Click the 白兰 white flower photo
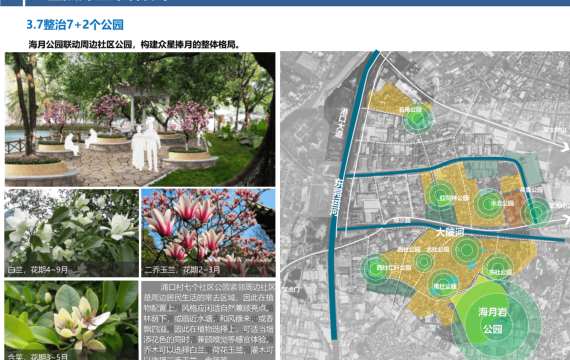This screenshot has height=360, width=570. (72, 233)
